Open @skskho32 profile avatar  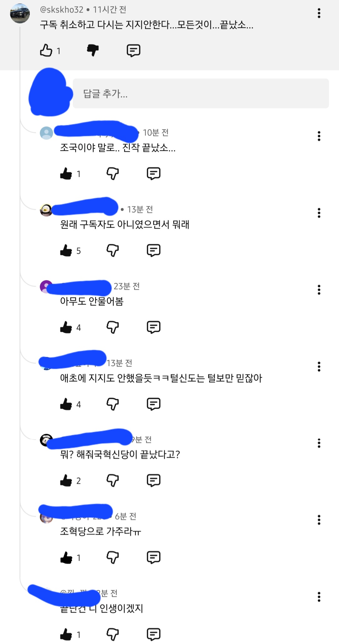[x=20, y=13]
